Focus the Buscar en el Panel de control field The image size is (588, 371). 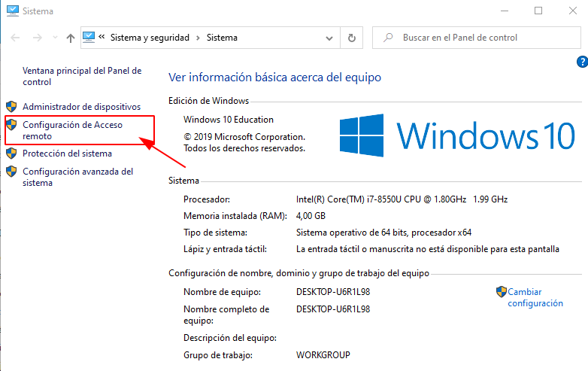click(476, 38)
